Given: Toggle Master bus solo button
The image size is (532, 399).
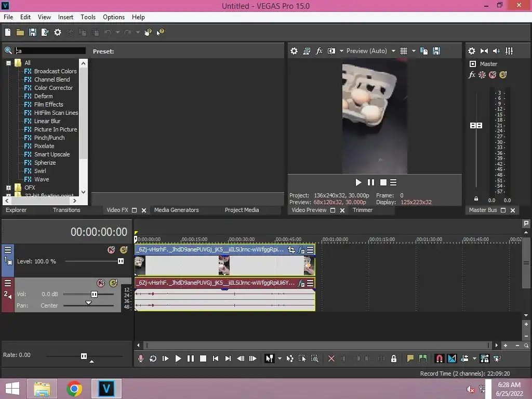Looking at the screenshot, I should click(x=503, y=75).
